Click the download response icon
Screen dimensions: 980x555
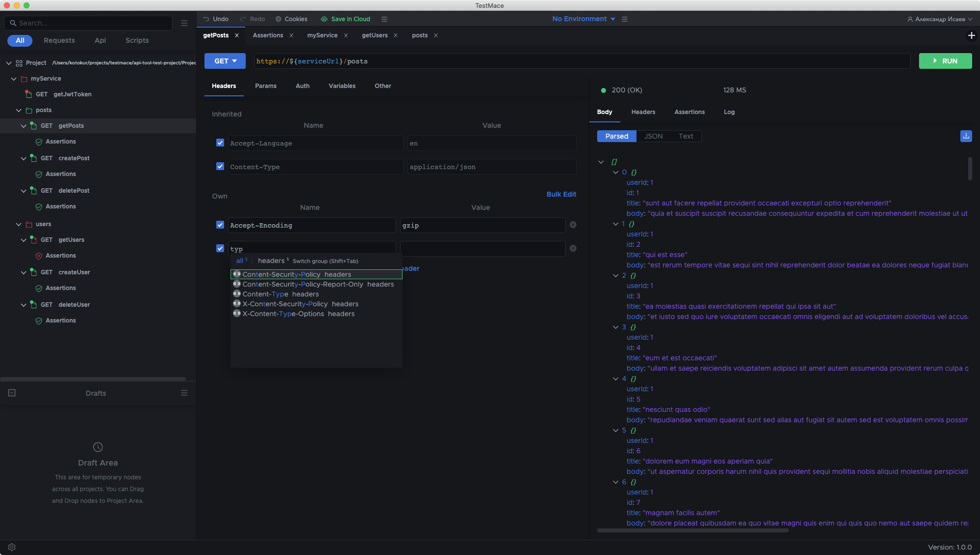coord(966,136)
